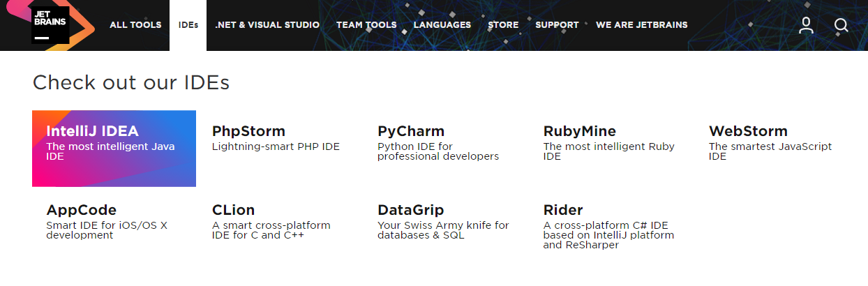Click 'Your Swiss Army knife for databases & SQL' text
The width and height of the screenshot is (868, 286).
pos(443,230)
